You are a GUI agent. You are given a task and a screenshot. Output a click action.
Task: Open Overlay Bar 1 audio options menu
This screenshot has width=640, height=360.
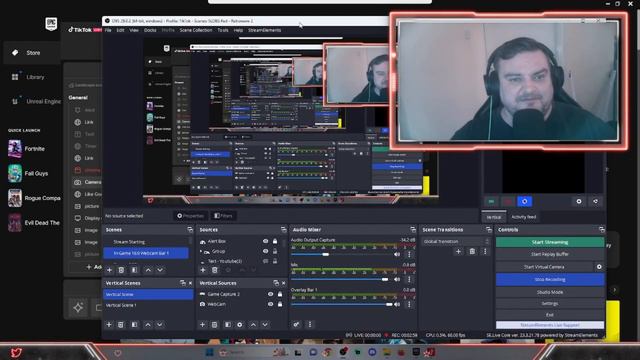click(409, 304)
